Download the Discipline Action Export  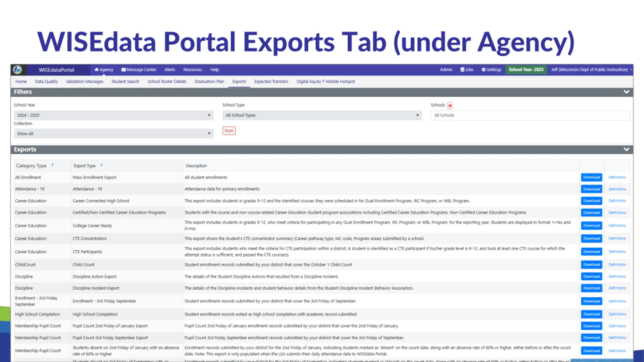click(591, 277)
